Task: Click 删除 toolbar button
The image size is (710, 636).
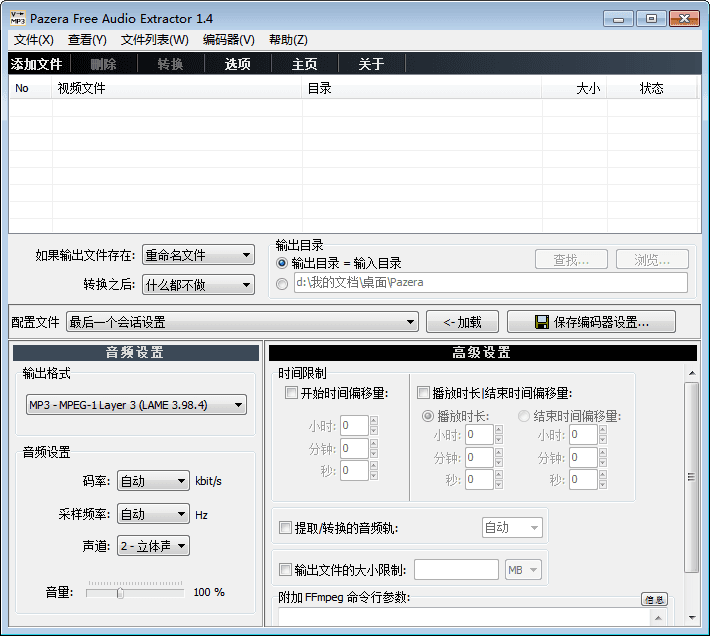Action: tap(104, 64)
